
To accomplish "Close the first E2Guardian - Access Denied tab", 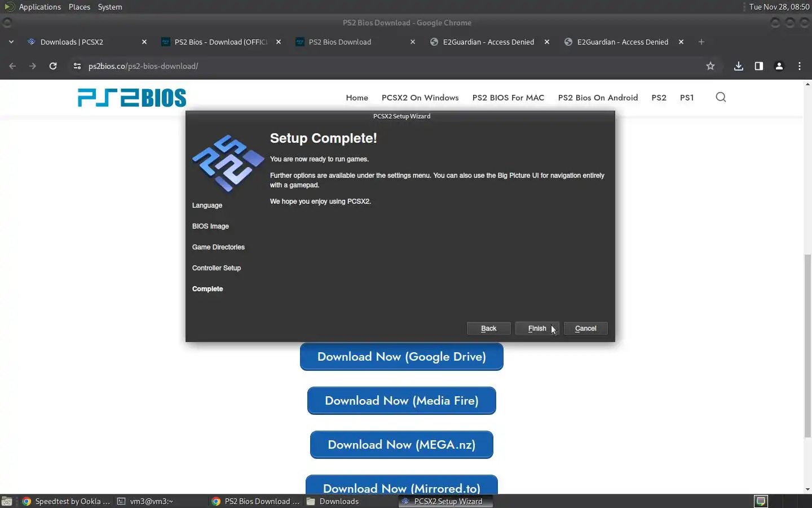I will click(x=547, y=42).
